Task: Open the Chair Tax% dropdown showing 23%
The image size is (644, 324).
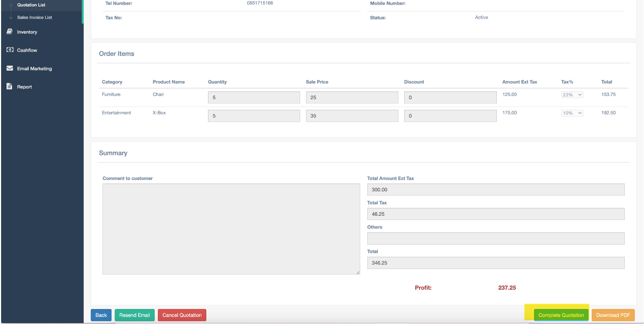Action: coord(572,95)
